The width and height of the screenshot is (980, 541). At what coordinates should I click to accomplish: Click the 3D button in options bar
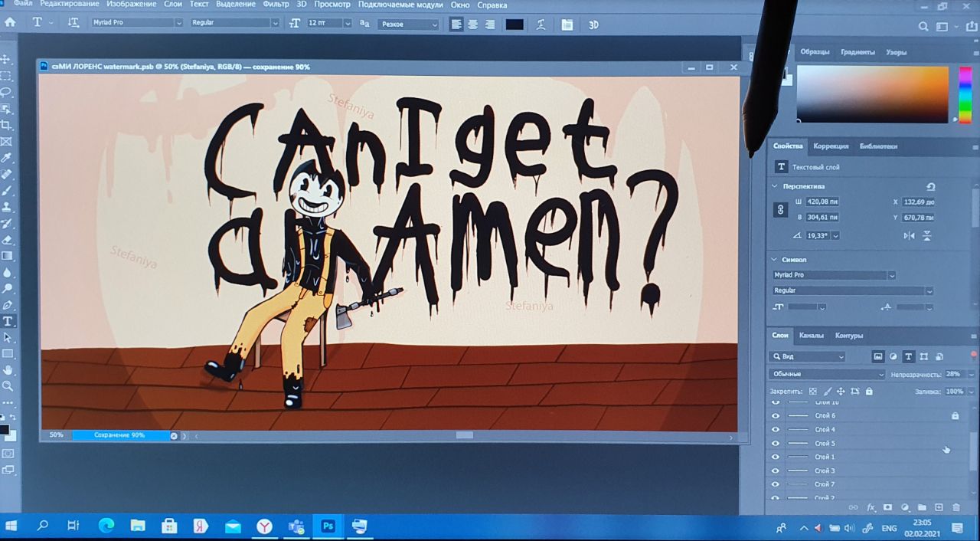point(593,25)
